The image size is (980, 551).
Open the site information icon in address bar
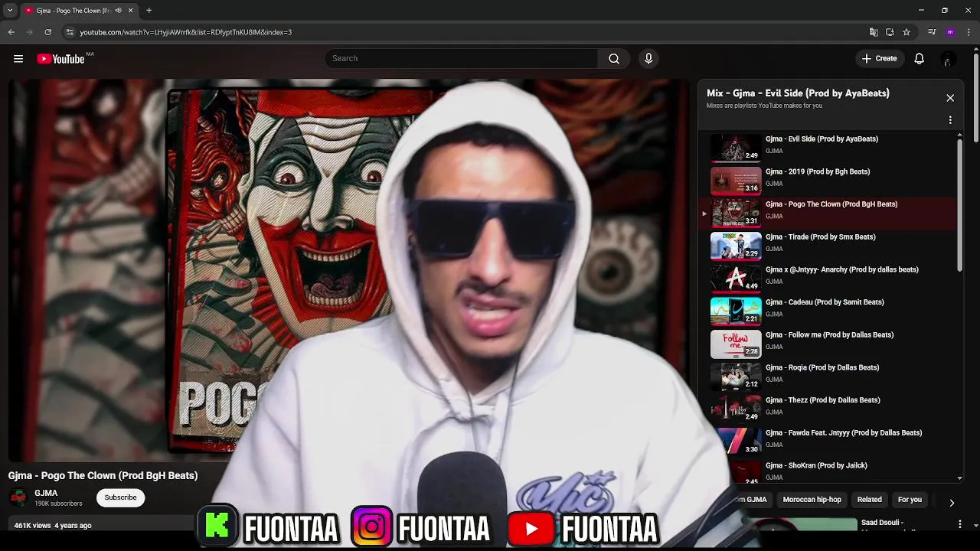tap(70, 32)
